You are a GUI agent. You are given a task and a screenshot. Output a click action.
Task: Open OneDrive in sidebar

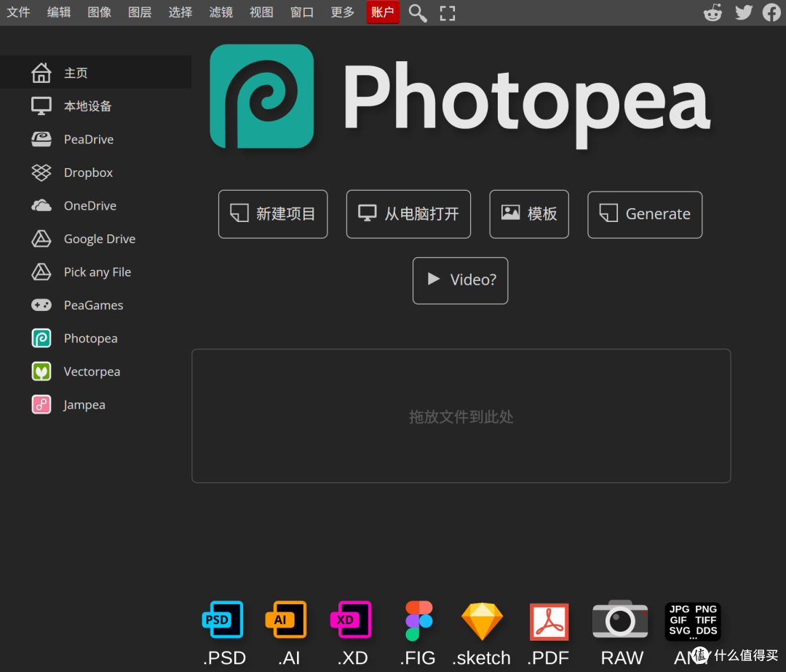(96, 205)
